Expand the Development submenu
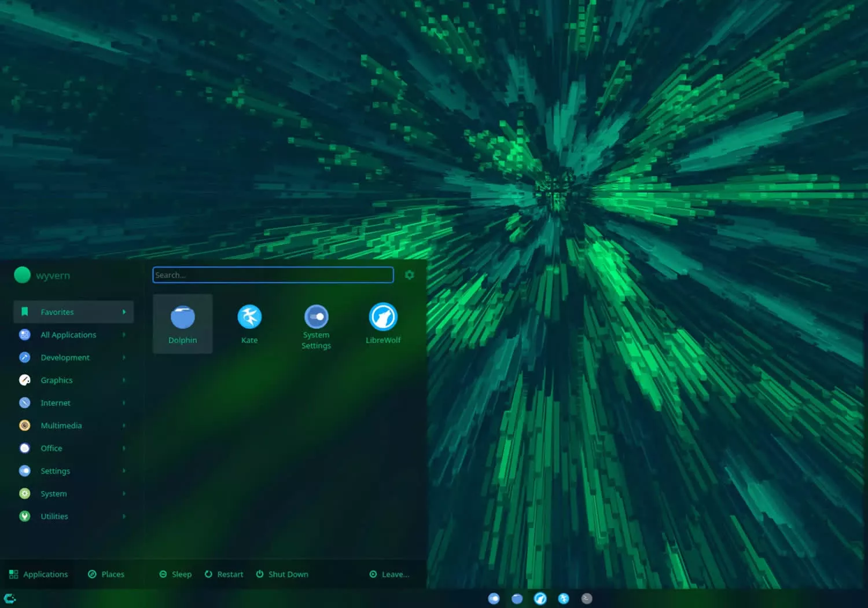 pyautogui.click(x=124, y=357)
